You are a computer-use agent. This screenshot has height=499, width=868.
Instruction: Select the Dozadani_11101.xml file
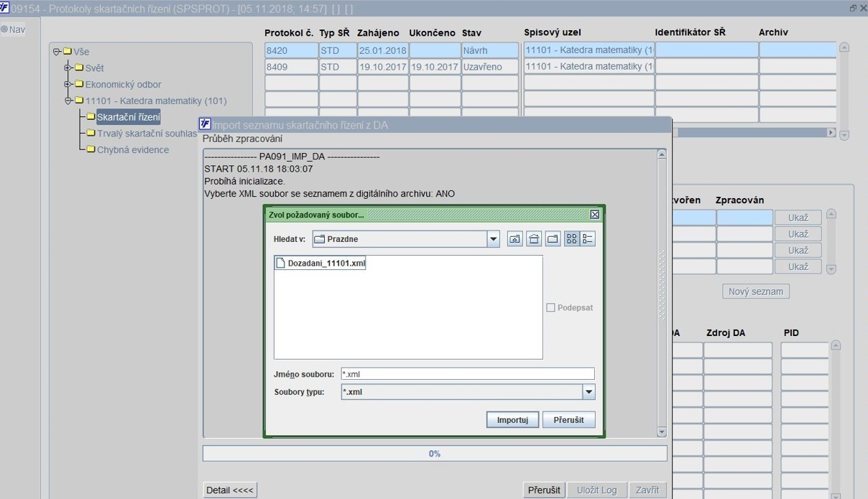(x=320, y=264)
